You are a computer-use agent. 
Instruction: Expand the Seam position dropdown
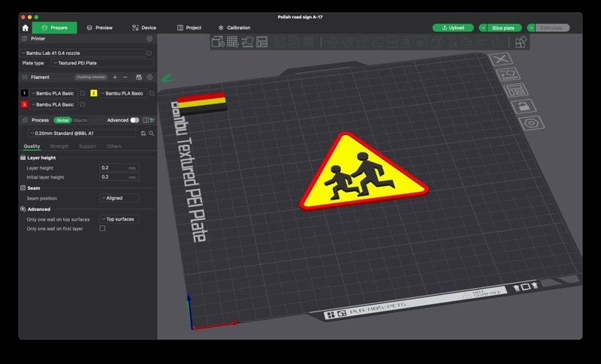[x=119, y=198]
